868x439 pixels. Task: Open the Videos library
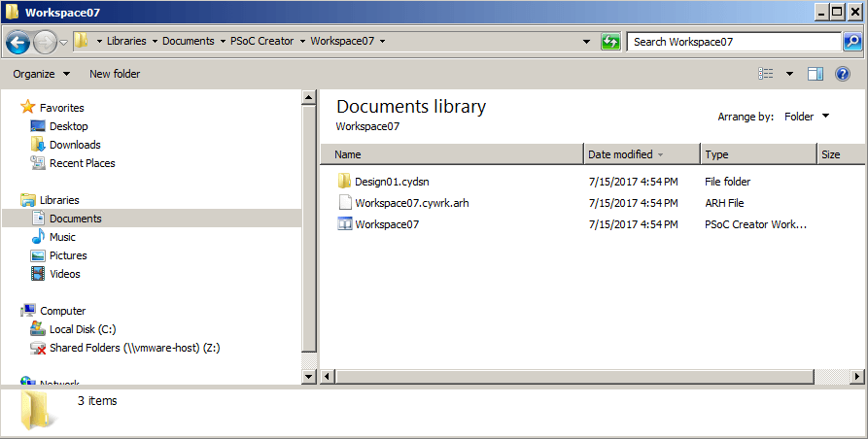[65, 274]
